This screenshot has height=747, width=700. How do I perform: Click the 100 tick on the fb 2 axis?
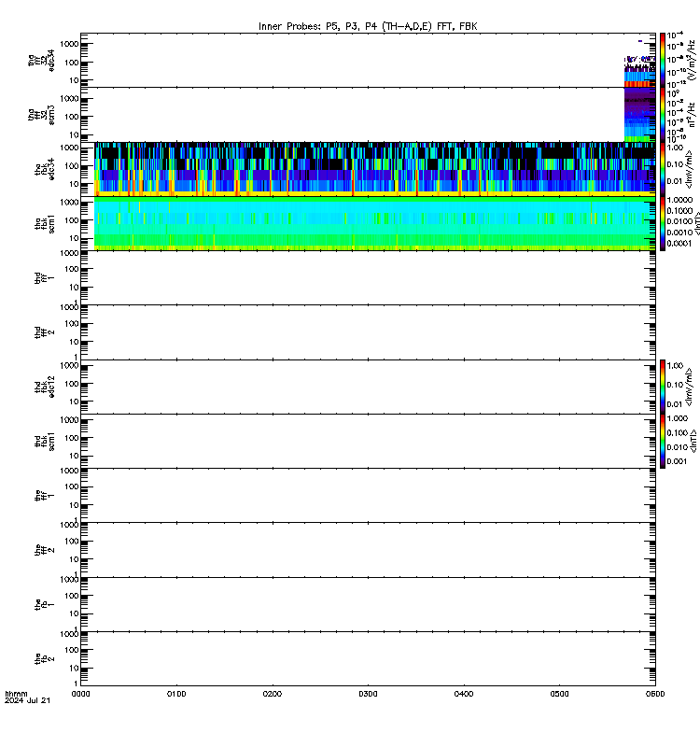[x=72, y=650]
